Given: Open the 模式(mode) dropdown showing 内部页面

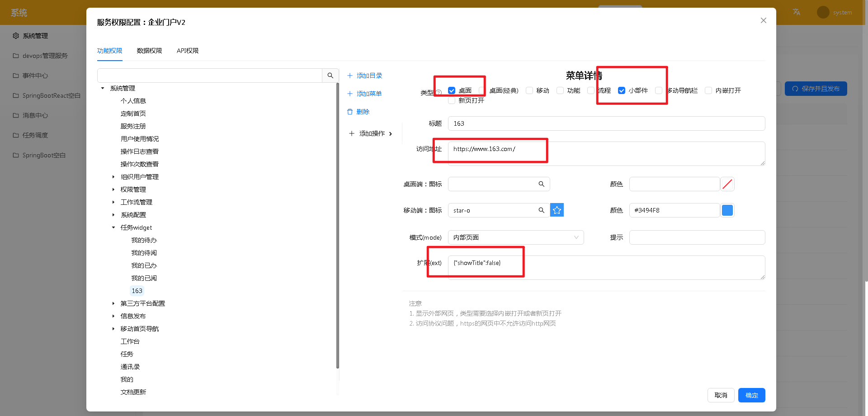Looking at the screenshot, I should pos(515,237).
